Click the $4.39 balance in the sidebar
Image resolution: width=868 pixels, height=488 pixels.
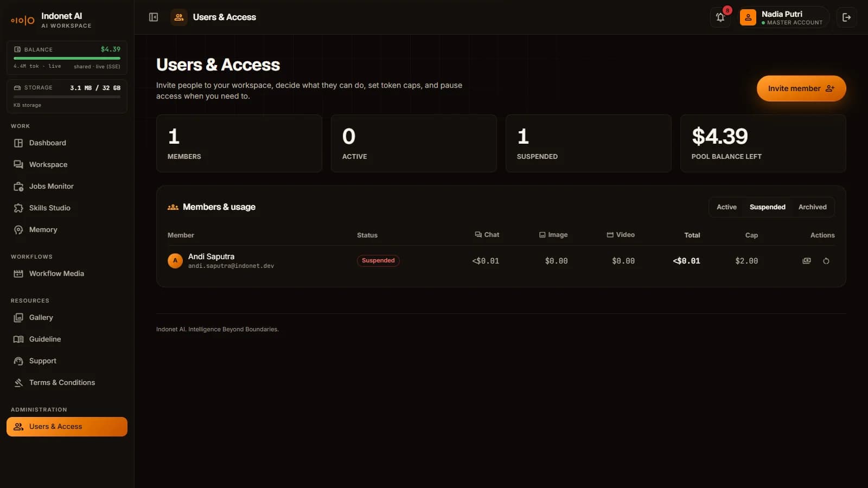pyautogui.click(x=111, y=49)
